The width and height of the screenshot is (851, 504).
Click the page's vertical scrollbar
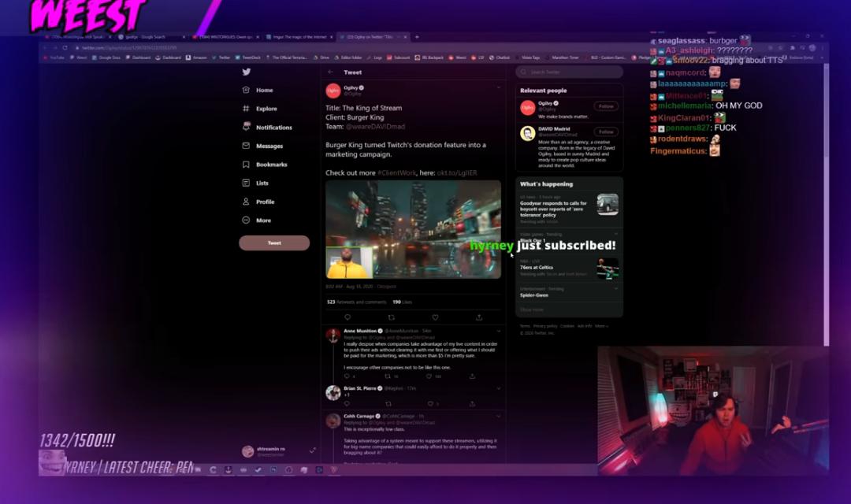[826, 204]
